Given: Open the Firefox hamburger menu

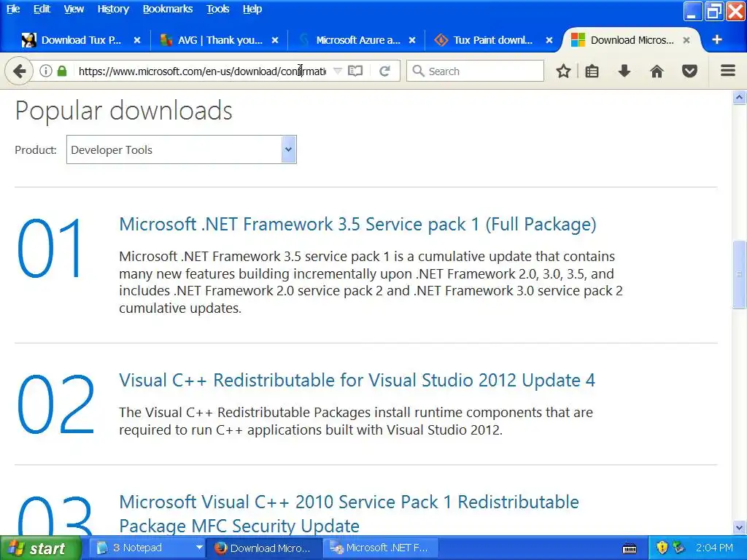Looking at the screenshot, I should point(727,71).
